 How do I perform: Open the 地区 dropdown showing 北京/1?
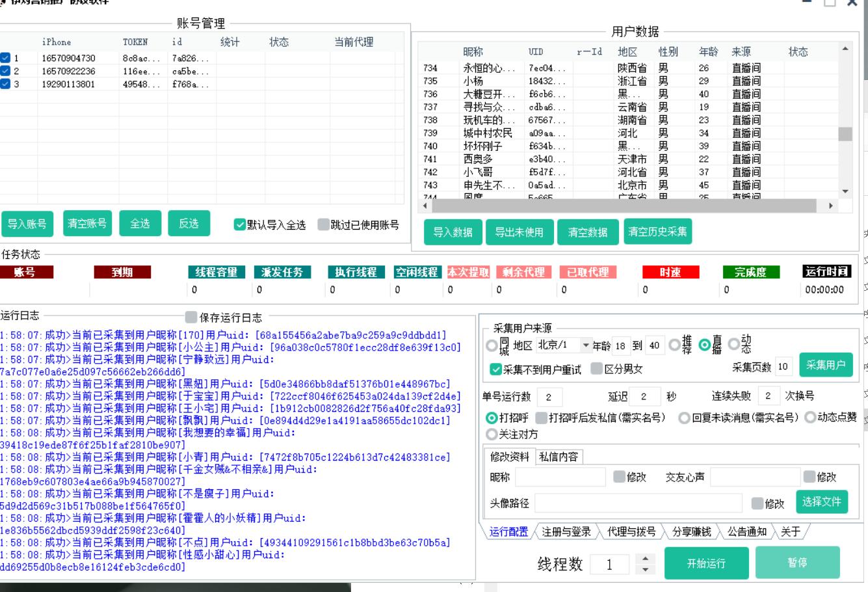586,345
